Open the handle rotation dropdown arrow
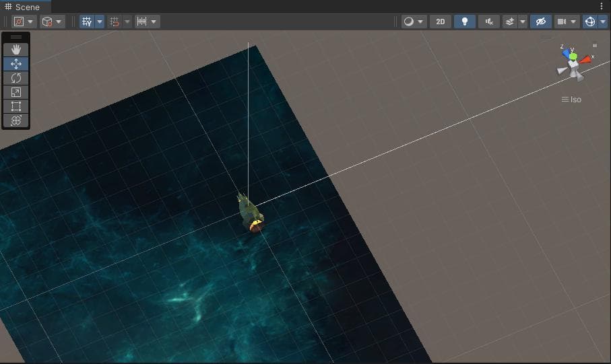The height and width of the screenshot is (364, 611). tap(59, 22)
